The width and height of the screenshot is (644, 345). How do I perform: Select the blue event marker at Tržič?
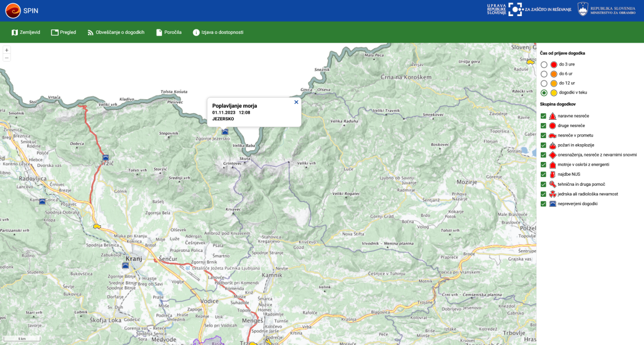pos(105,158)
